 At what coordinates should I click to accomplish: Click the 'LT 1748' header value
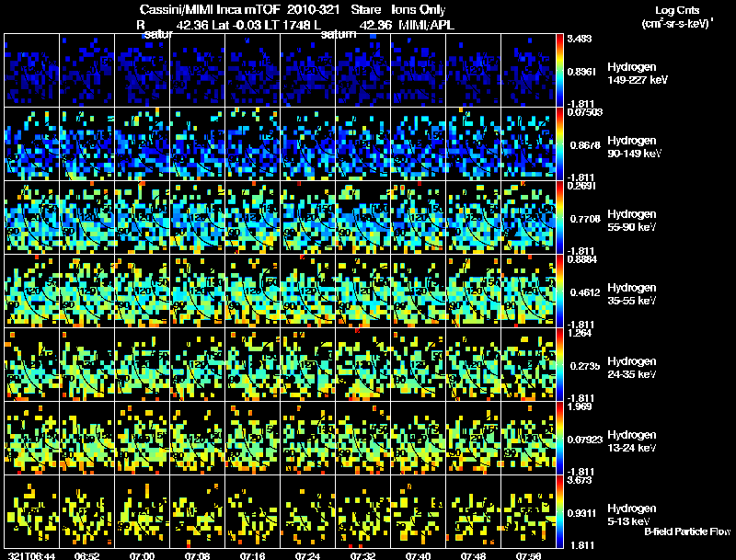pyautogui.click(x=285, y=25)
